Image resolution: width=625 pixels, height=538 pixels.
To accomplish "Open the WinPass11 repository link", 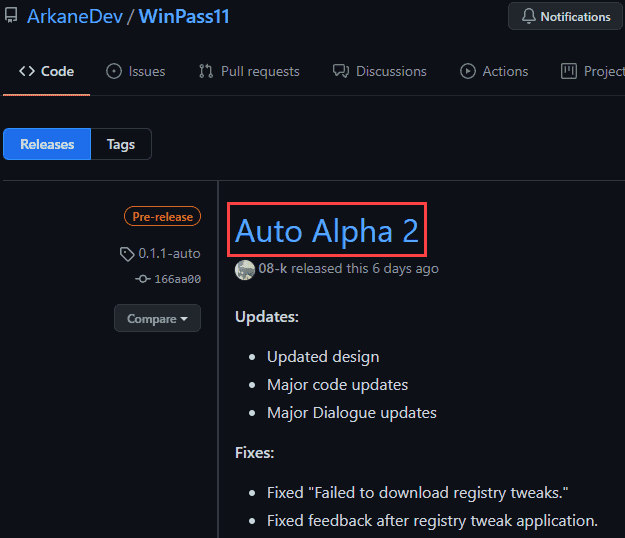I will 184,17.
